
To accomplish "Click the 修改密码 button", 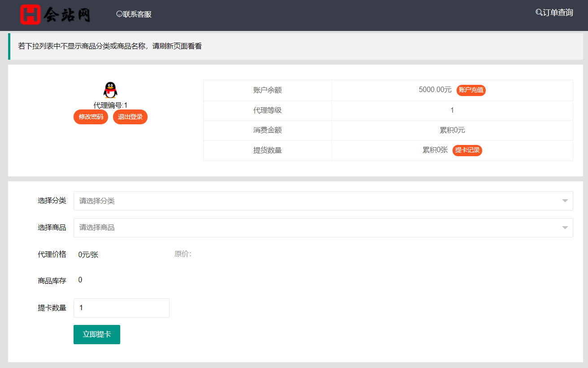I will (91, 117).
